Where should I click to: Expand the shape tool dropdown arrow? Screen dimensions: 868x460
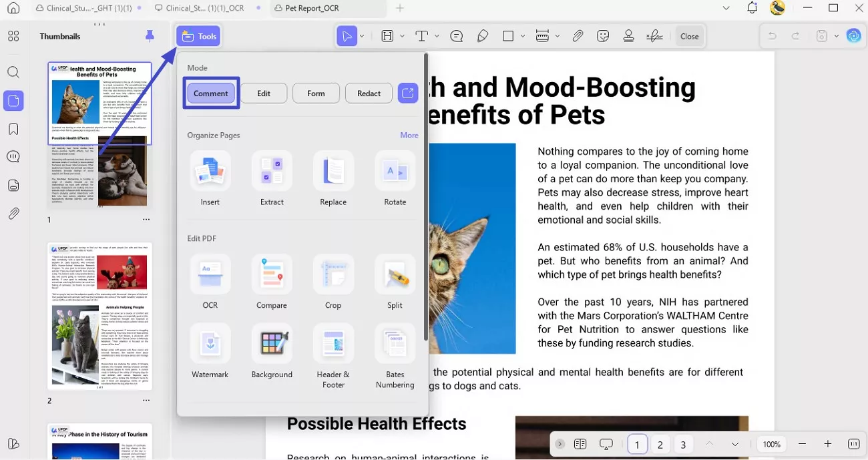523,36
